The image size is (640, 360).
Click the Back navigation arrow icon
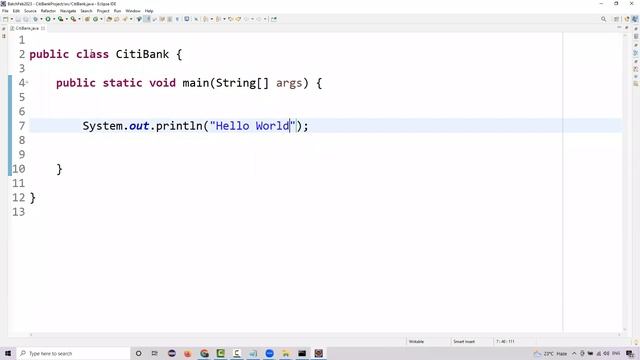click(x=246, y=19)
